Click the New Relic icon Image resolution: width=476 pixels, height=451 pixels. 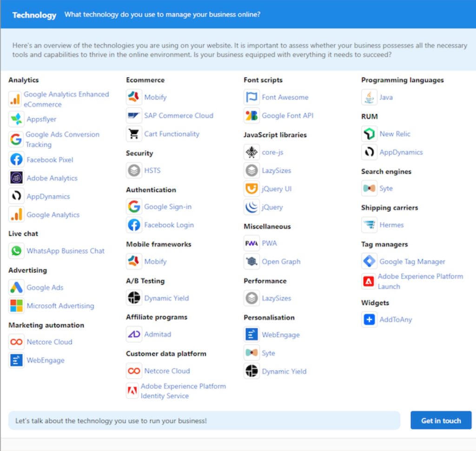tap(369, 134)
